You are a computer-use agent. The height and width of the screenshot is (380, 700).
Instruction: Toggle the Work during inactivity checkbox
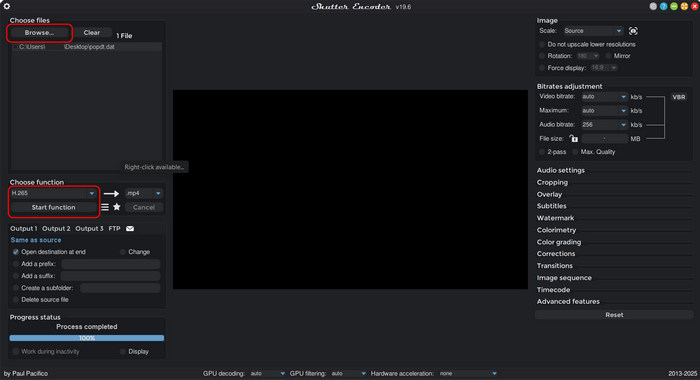tap(16, 351)
